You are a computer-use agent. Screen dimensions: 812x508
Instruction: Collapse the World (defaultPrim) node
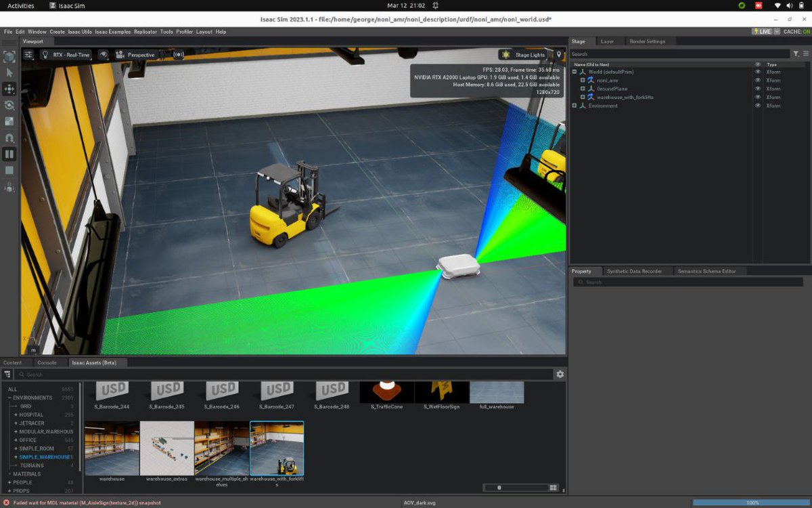tap(574, 72)
